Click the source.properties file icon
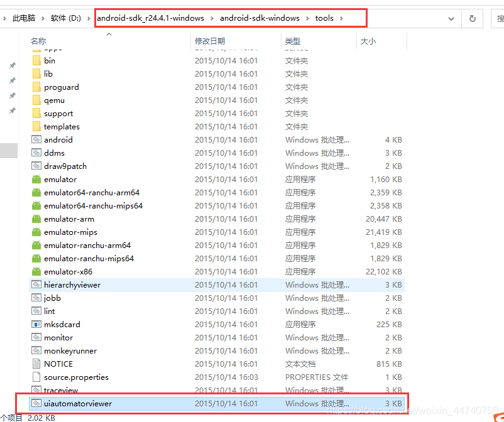 (36, 377)
